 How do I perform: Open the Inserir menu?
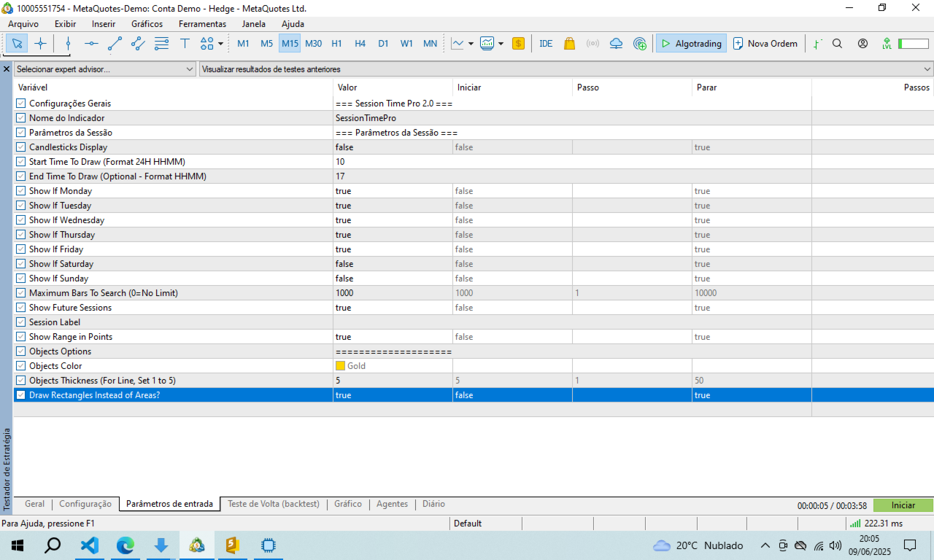point(104,24)
